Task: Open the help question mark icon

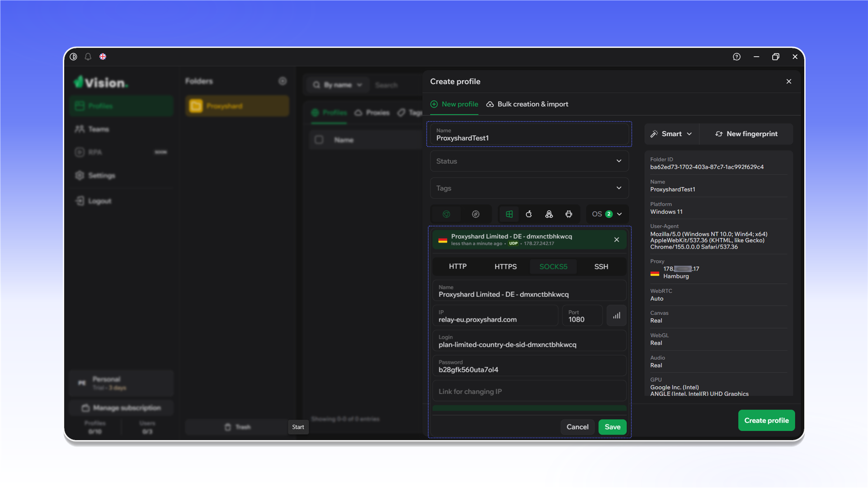Action: (737, 56)
